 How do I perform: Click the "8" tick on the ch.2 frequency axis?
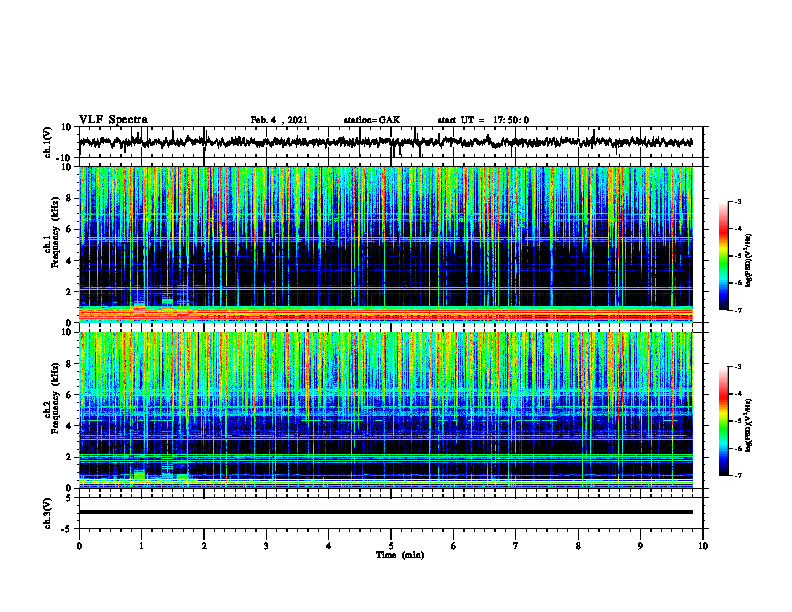tap(70, 364)
